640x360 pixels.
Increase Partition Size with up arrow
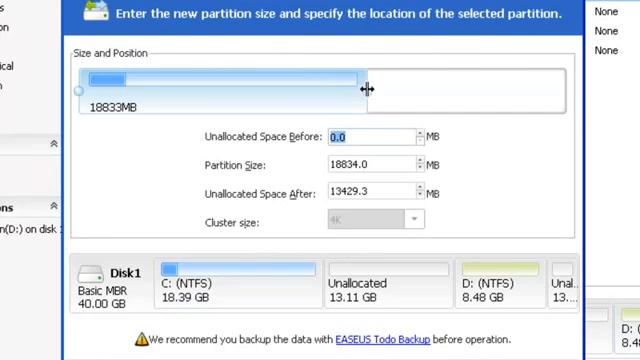click(x=420, y=160)
